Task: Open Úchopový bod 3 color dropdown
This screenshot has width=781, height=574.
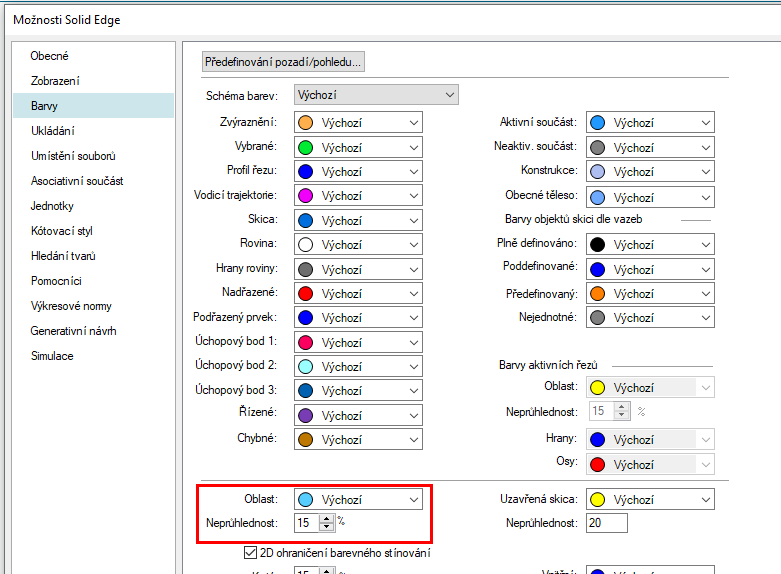Action: (x=358, y=391)
